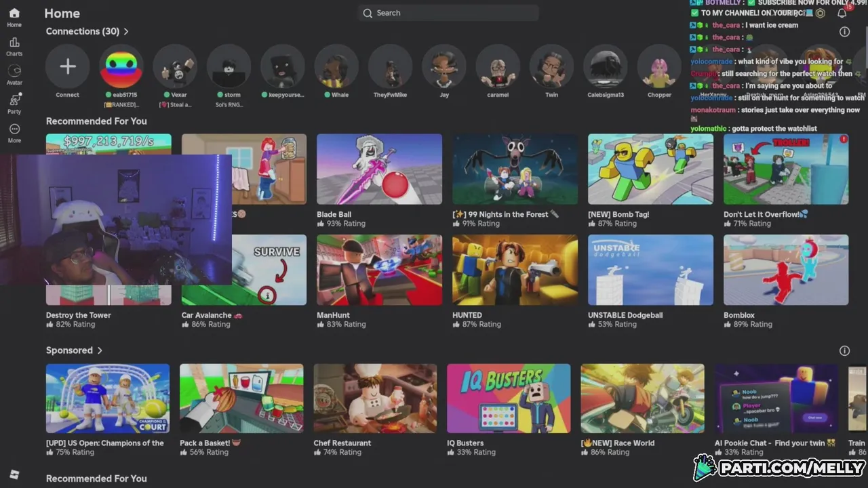Viewport: 868px width, 488px height.
Task: Open AI Pookie Chat thumbnail
Action: 776,399
